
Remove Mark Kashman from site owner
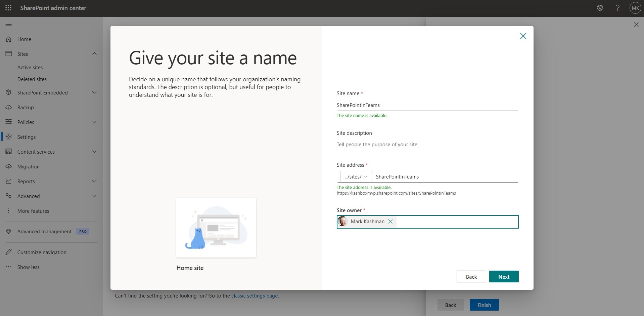point(390,221)
